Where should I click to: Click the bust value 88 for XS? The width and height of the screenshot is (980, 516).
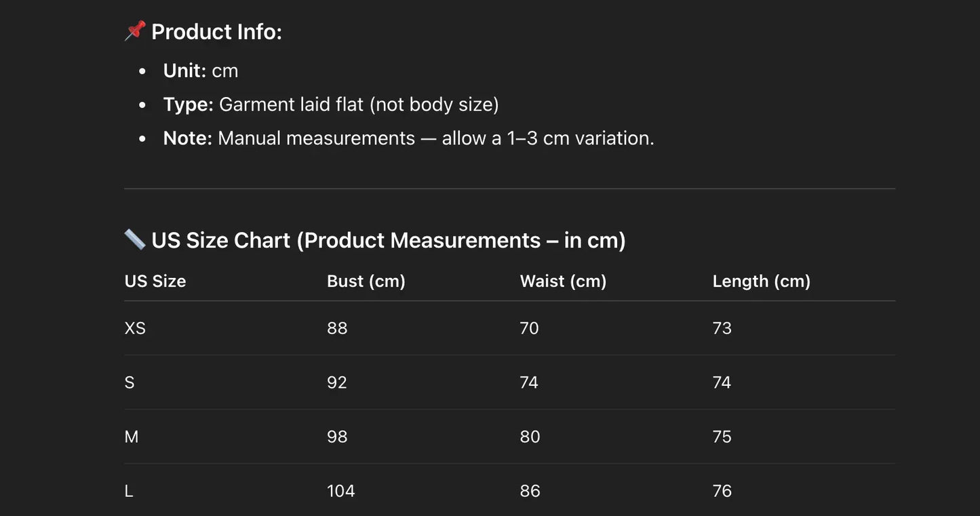coord(337,328)
